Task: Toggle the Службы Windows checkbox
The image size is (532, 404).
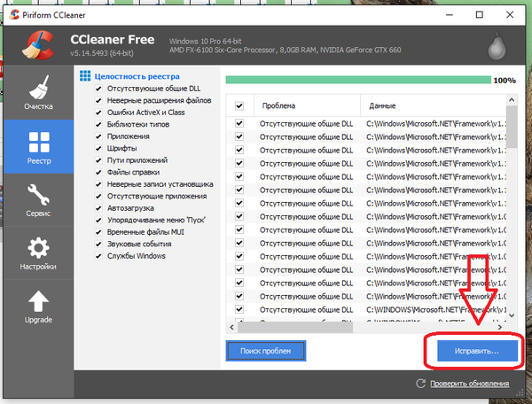Action: tap(98, 256)
